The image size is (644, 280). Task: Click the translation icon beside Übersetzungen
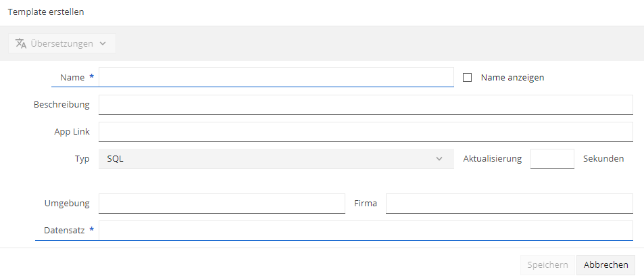(x=21, y=43)
